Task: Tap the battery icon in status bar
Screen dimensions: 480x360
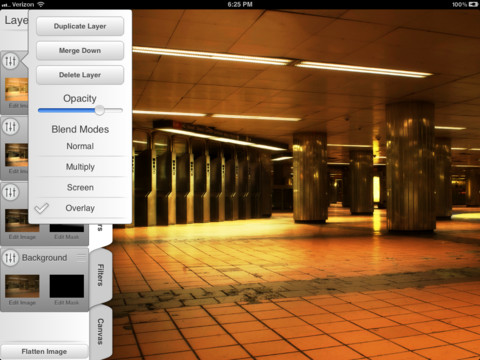Action: [473, 4]
